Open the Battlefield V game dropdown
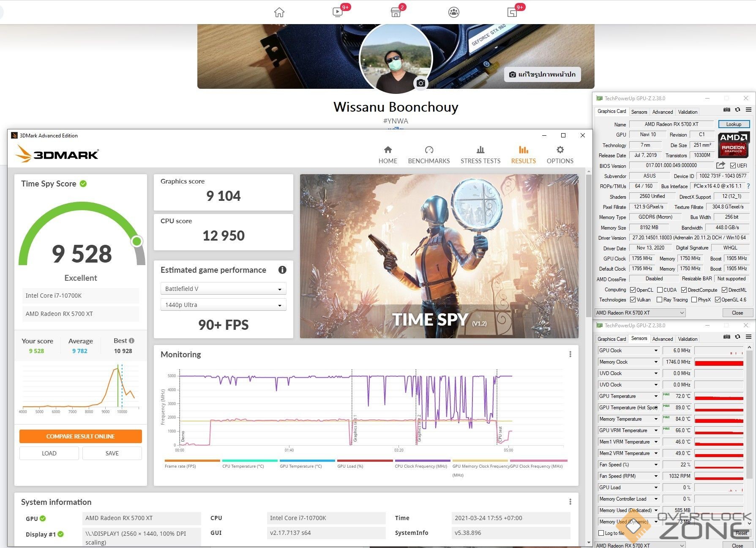756x548 pixels. [223, 289]
